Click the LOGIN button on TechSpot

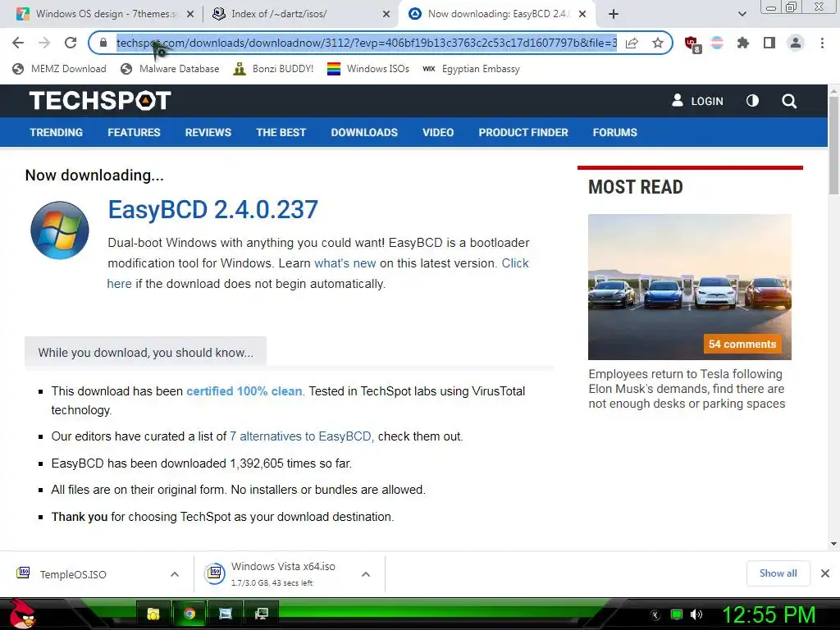(x=697, y=101)
